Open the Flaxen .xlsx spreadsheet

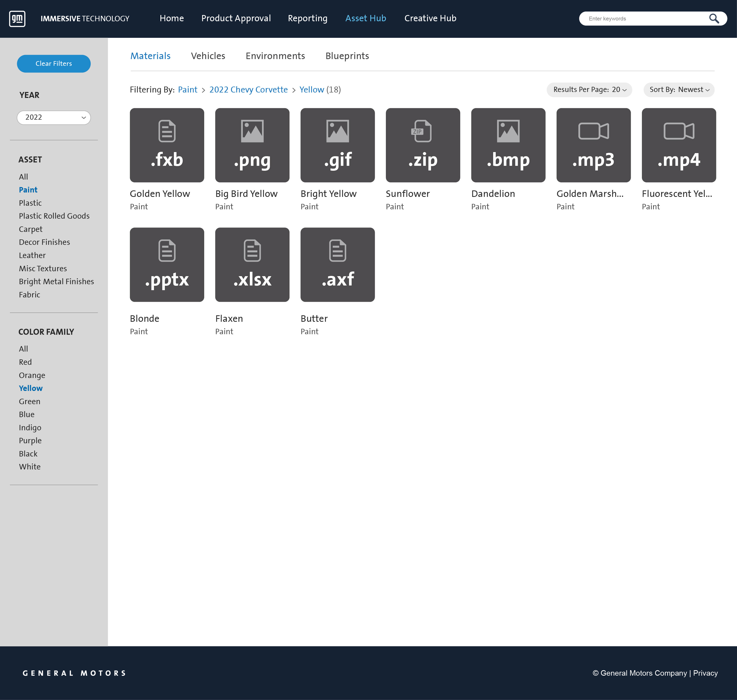click(252, 265)
